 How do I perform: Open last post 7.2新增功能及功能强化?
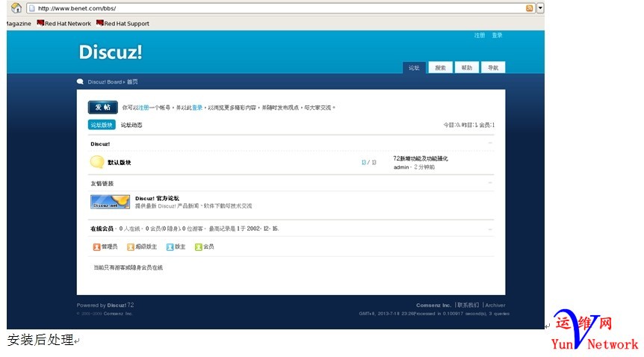coord(421,158)
